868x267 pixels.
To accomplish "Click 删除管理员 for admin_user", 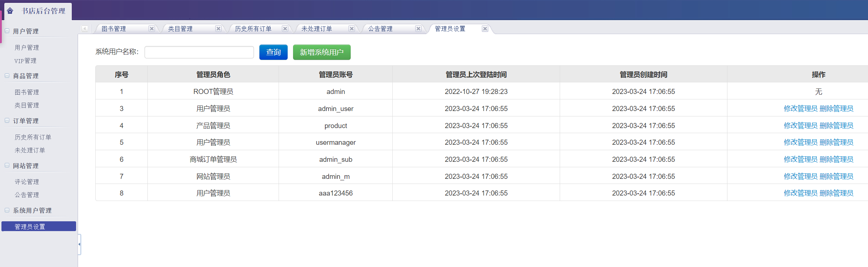I will click(x=836, y=108).
